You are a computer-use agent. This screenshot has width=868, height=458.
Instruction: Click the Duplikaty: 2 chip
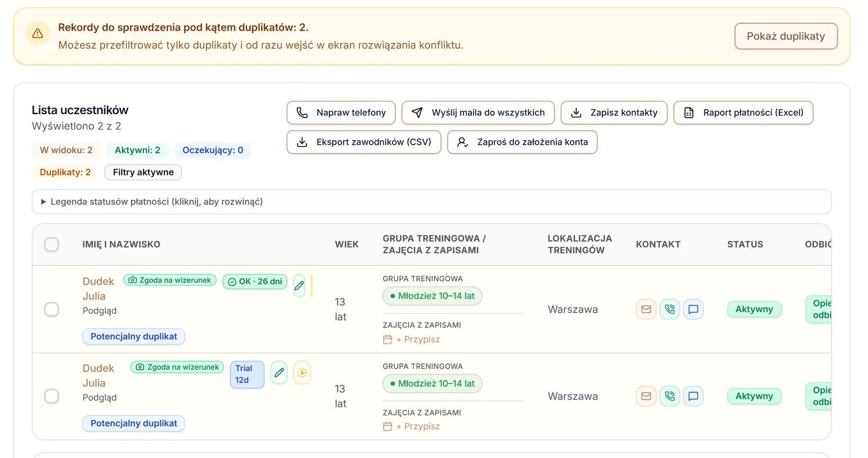(65, 172)
